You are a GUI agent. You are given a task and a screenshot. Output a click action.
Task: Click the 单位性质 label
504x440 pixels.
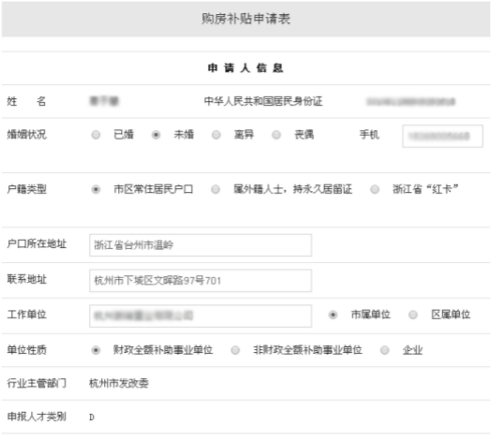click(26, 350)
